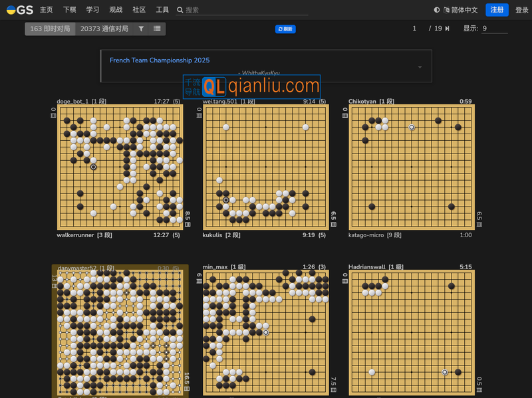Open the 观战 (Watch) menu

(116, 10)
